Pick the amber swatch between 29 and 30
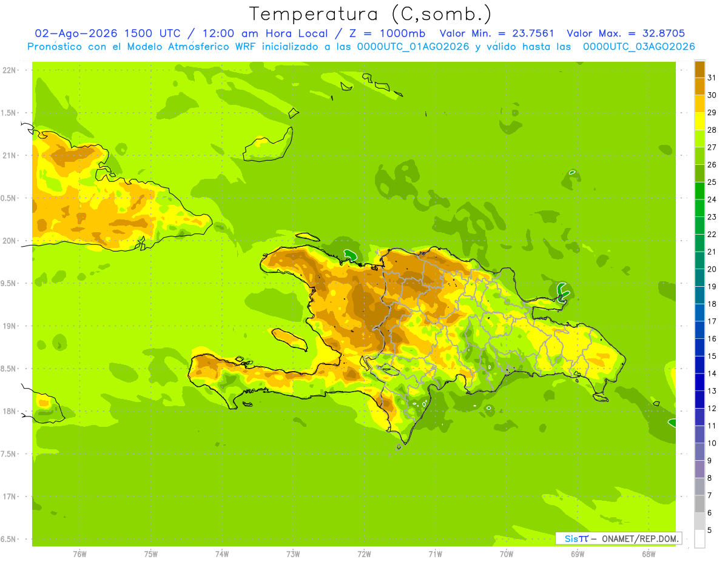Viewport: 728px width, 562px height. (x=699, y=104)
